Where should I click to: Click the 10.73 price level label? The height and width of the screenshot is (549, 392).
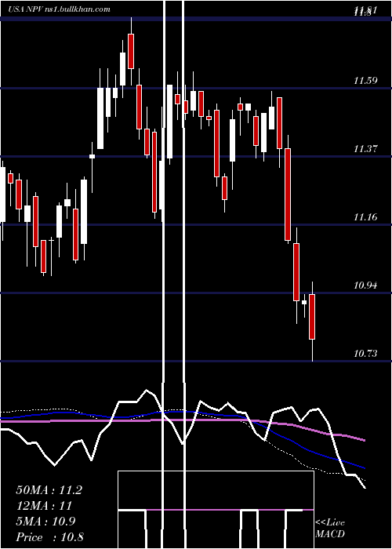[365, 354]
